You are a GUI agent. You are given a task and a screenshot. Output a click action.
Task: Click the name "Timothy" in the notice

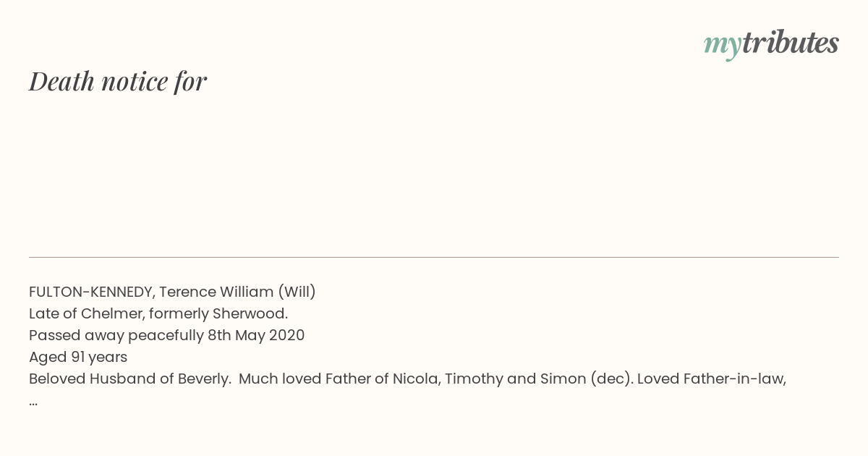coord(475,379)
